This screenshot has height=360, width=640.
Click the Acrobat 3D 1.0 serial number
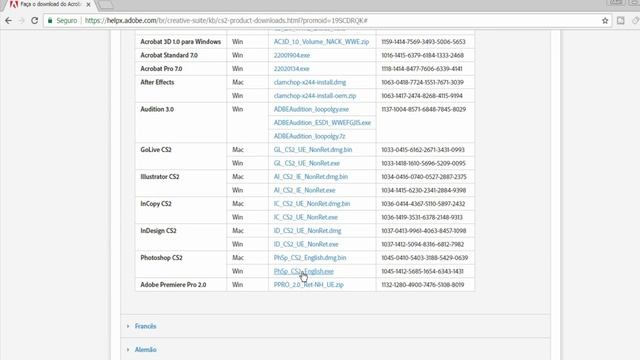point(423,42)
